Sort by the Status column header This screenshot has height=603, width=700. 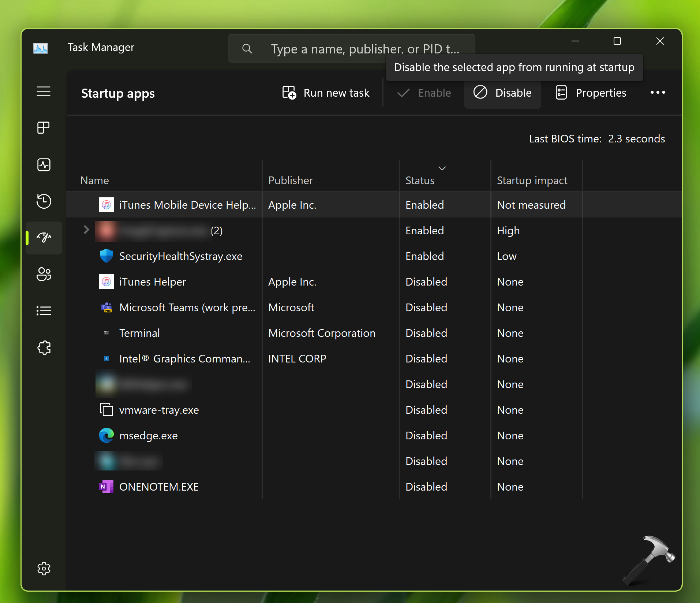tap(420, 180)
